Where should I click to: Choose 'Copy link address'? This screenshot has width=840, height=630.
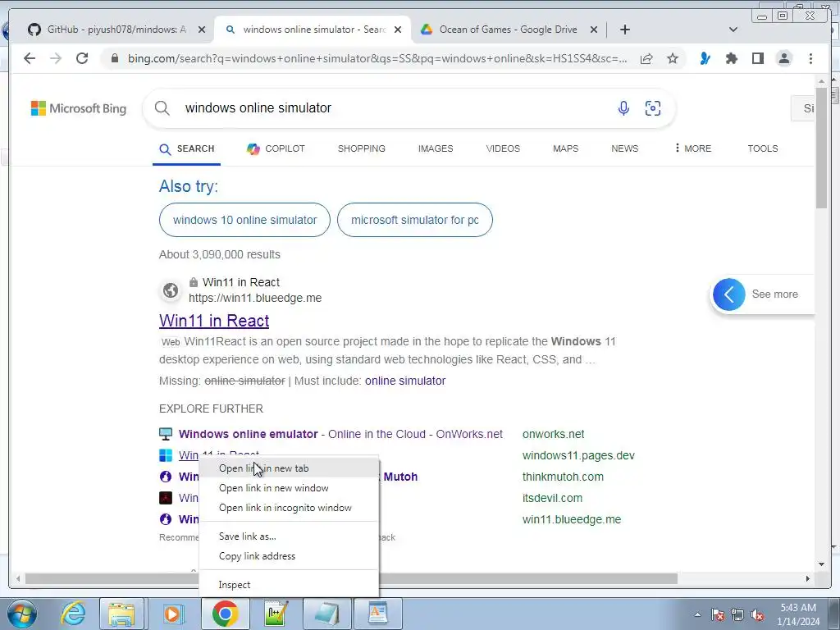point(289,556)
